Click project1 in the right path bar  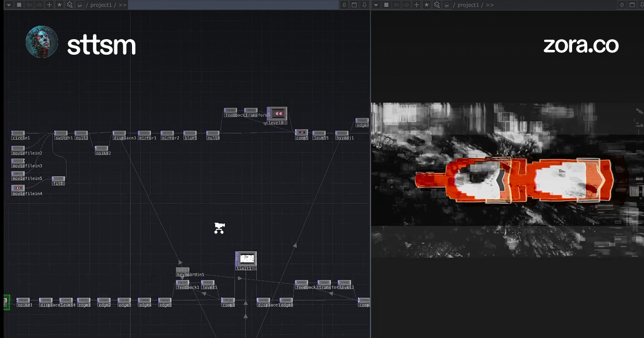[x=467, y=5]
